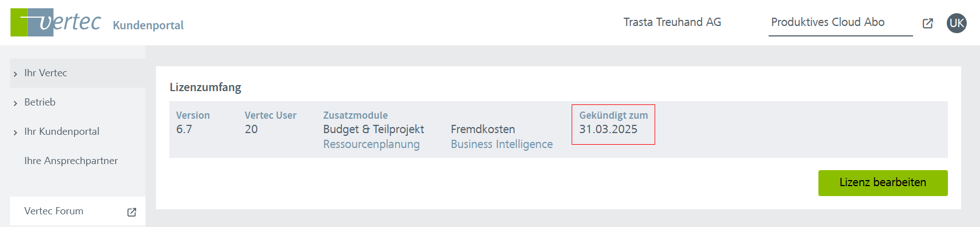Click the external link icon next to Vertec Forum
This screenshot has width=980, height=227.
coord(132,212)
